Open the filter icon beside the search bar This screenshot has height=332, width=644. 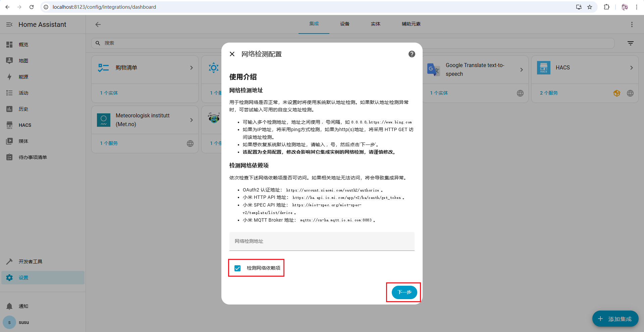(630, 43)
